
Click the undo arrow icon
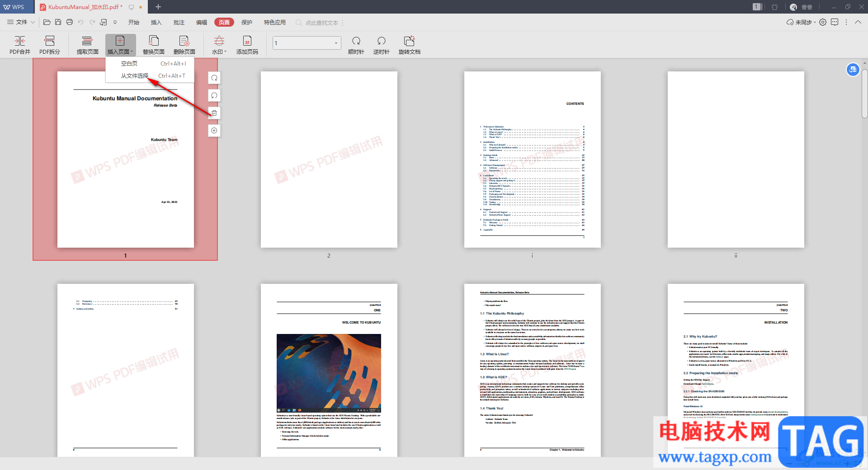[81, 22]
